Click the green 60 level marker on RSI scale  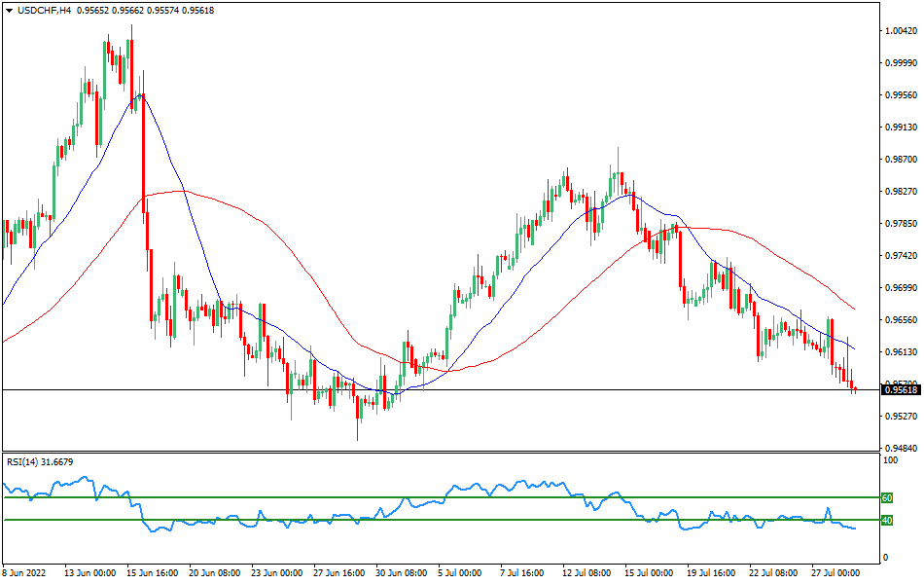click(885, 497)
